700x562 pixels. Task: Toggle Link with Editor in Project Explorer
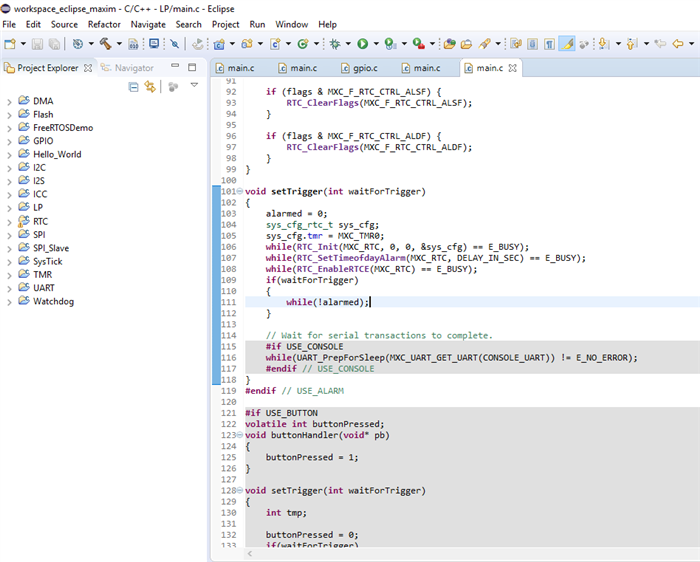[x=151, y=87]
